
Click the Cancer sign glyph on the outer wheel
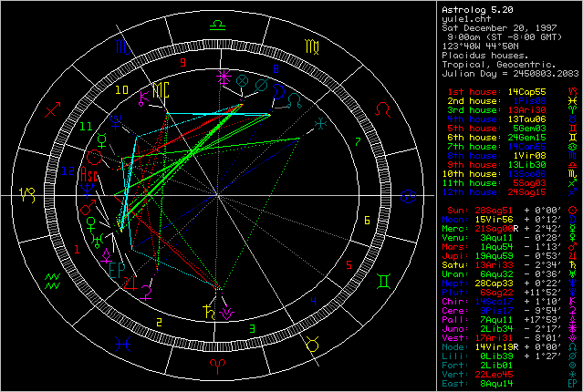(408, 196)
